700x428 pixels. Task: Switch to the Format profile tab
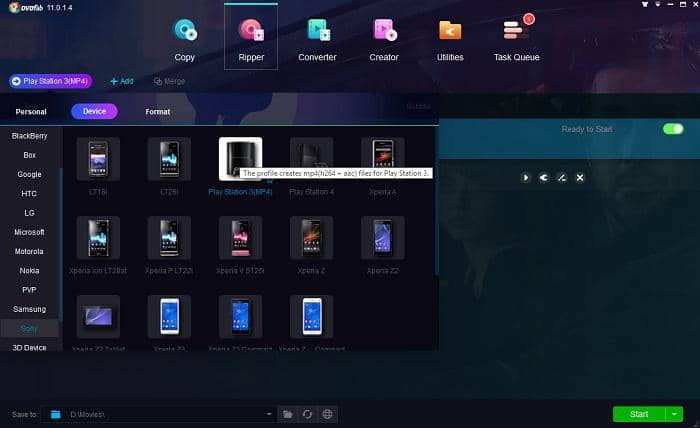(x=158, y=112)
